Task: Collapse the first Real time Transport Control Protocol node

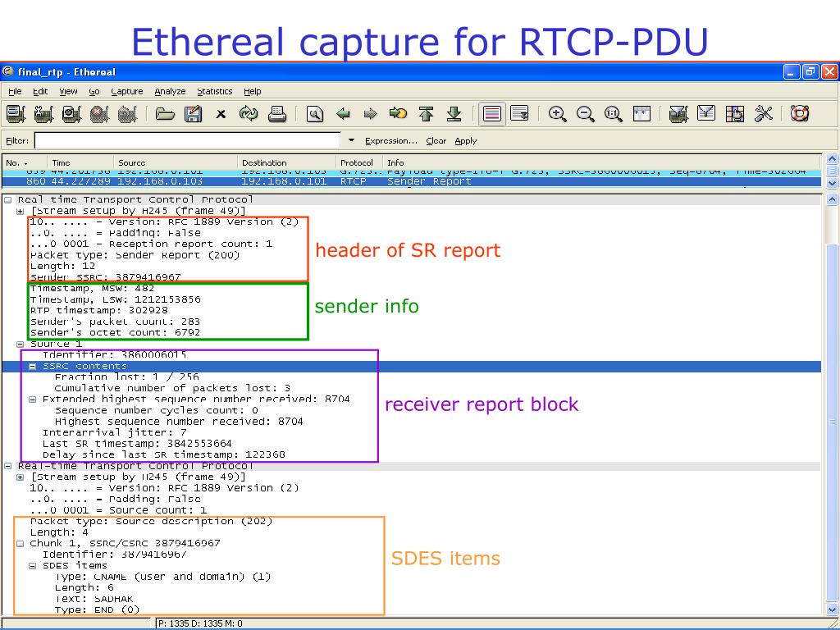Action: [x=8, y=200]
